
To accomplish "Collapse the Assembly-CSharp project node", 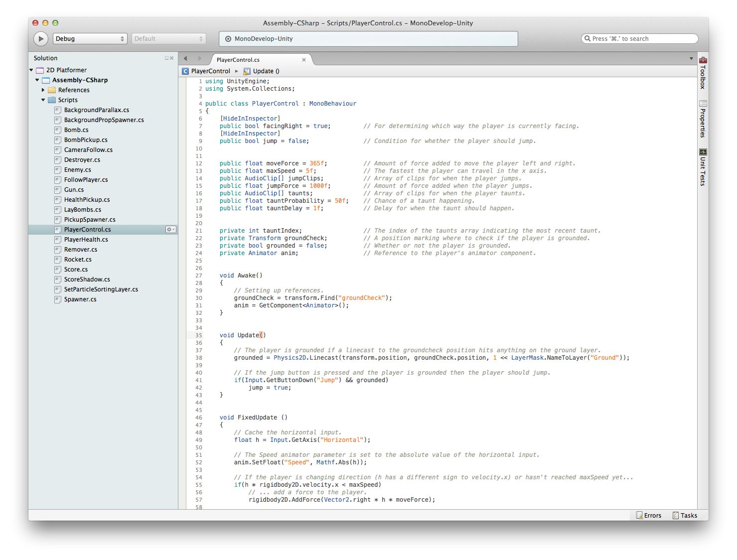I will click(37, 80).
